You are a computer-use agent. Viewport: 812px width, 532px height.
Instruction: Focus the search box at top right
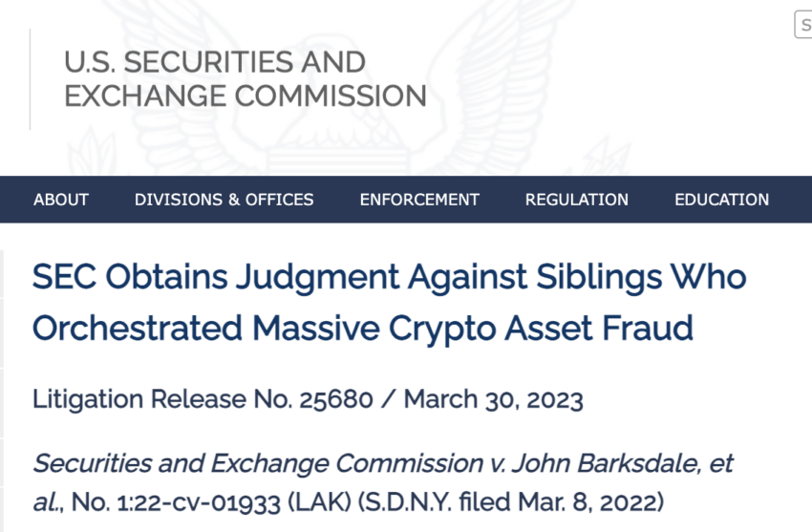click(x=803, y=25)
